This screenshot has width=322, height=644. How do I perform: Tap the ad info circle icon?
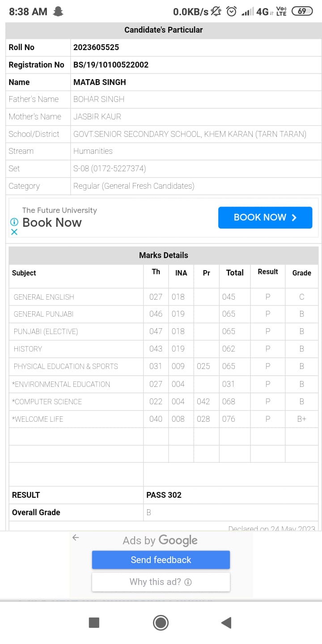tap(14, 222)
